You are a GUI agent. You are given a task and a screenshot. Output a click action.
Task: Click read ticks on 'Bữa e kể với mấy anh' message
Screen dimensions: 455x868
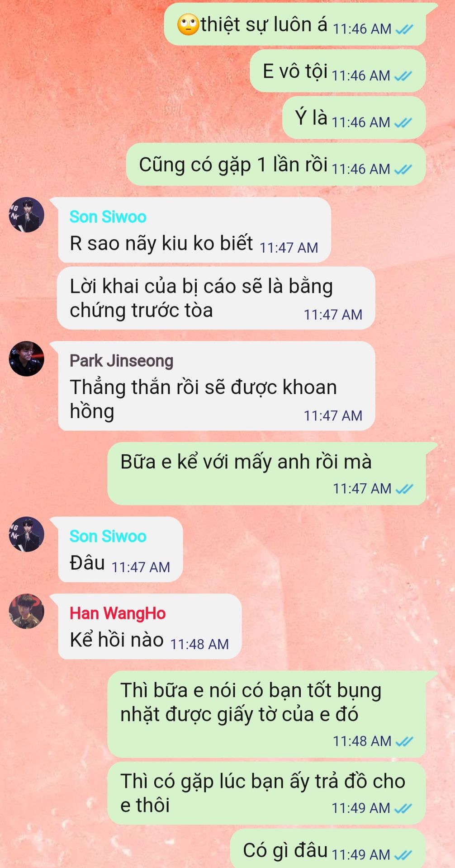pyautogui.click(x=404, y=489)
